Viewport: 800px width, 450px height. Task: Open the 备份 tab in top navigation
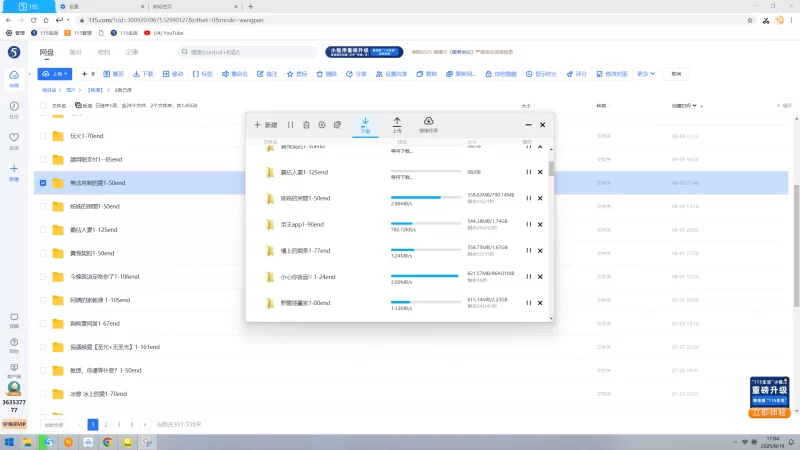pos(75,52)
